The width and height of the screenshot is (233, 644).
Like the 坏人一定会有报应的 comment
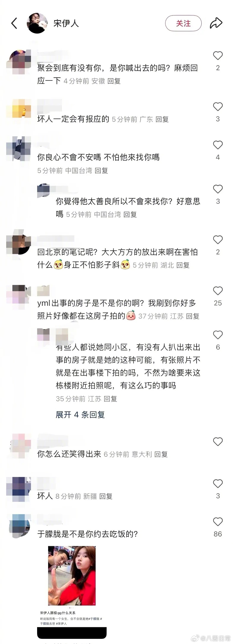click(218, 106)
